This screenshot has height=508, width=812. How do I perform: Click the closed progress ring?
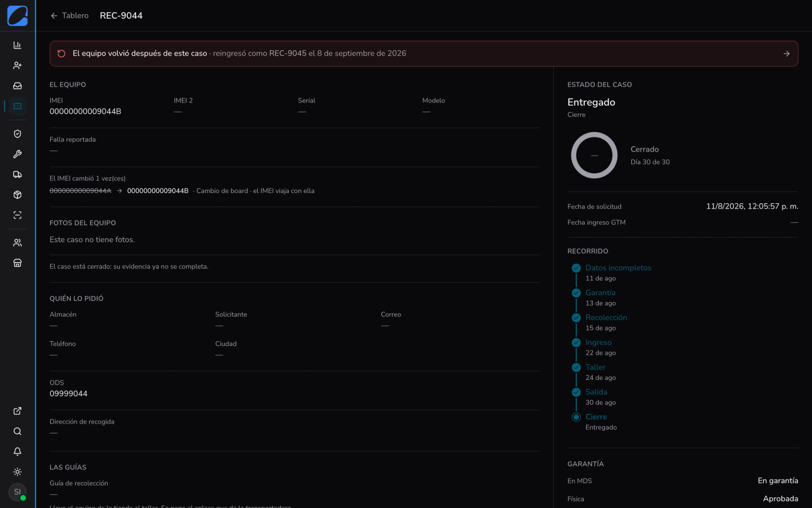tap(594, 155)
